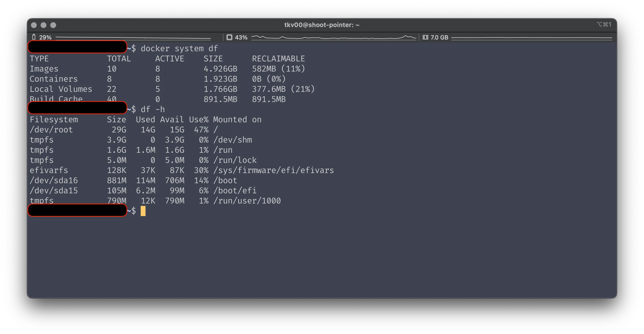Click the efivarfs filesystem entry
The image size is (644, 334).
click(49, 170)
